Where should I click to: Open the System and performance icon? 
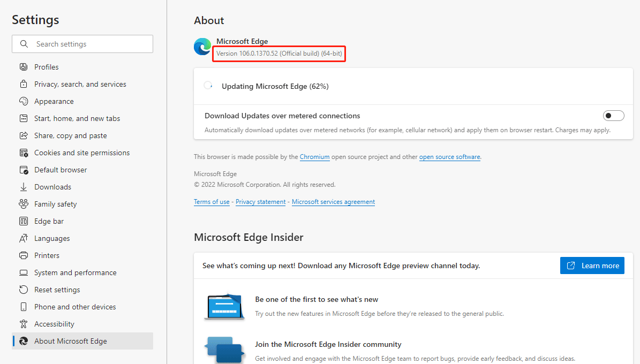[22, 272]
